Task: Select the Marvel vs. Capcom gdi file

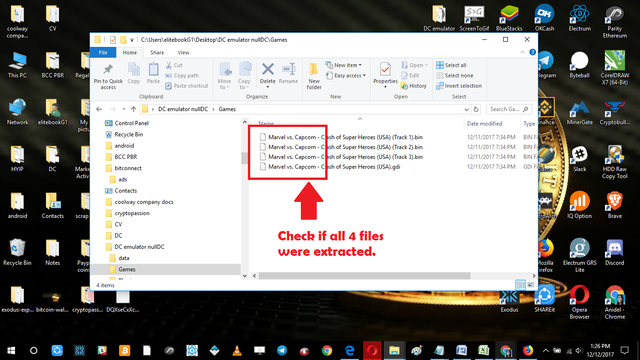Action: [x=330, y=167]
